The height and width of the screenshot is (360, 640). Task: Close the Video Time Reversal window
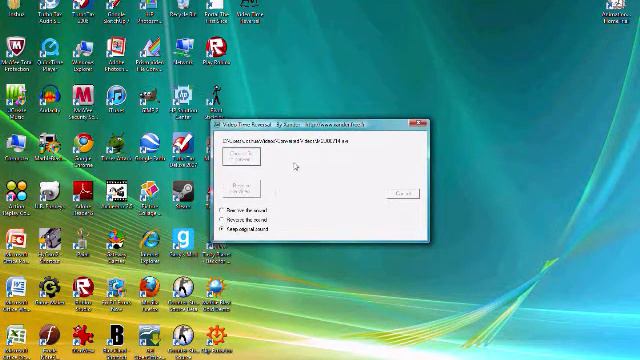(418, 123)
